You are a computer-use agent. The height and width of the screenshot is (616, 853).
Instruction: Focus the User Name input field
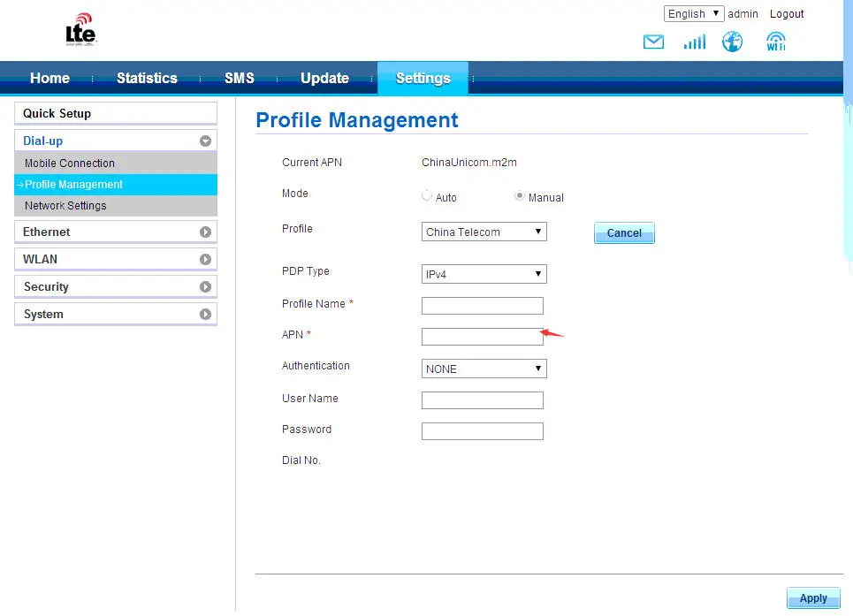point(482,400)
